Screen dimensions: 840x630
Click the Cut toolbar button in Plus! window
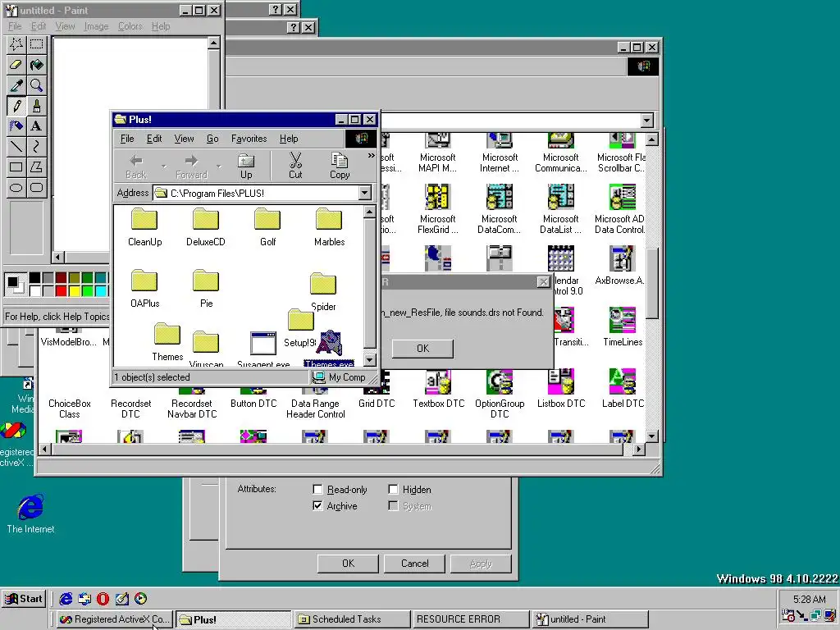(x=295, y=166)
